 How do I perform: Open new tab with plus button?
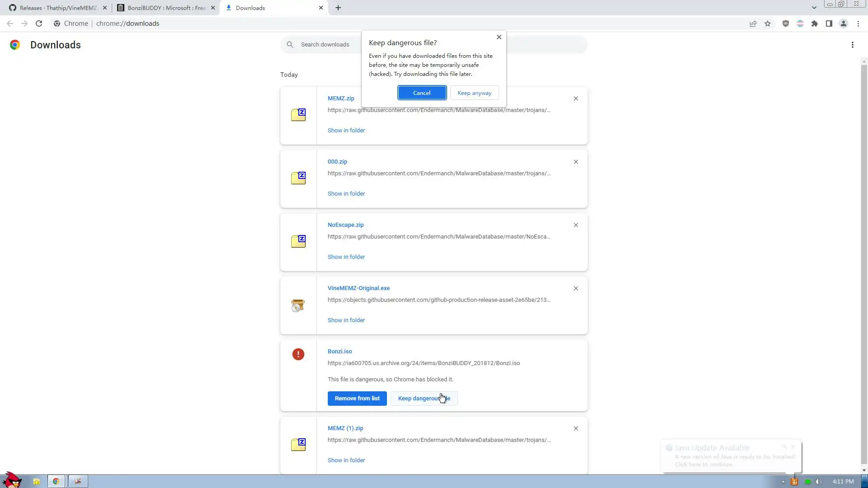pos(338,8)
